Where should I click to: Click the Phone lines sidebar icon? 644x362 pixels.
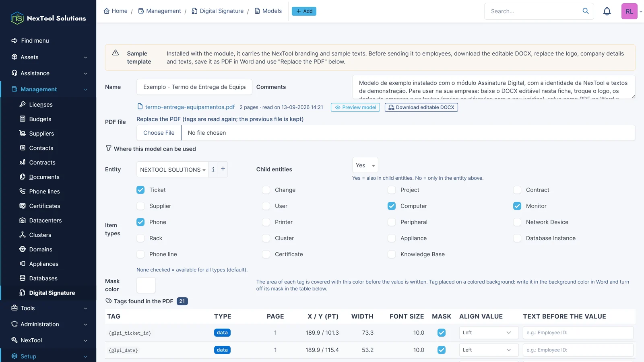[x=23, y=191]
